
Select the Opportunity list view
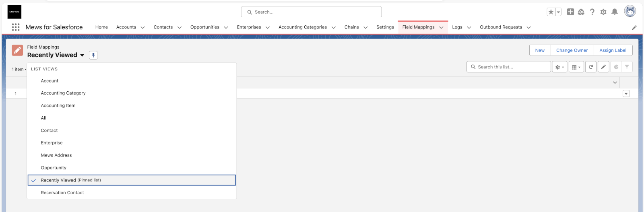[x=132, y=168]
